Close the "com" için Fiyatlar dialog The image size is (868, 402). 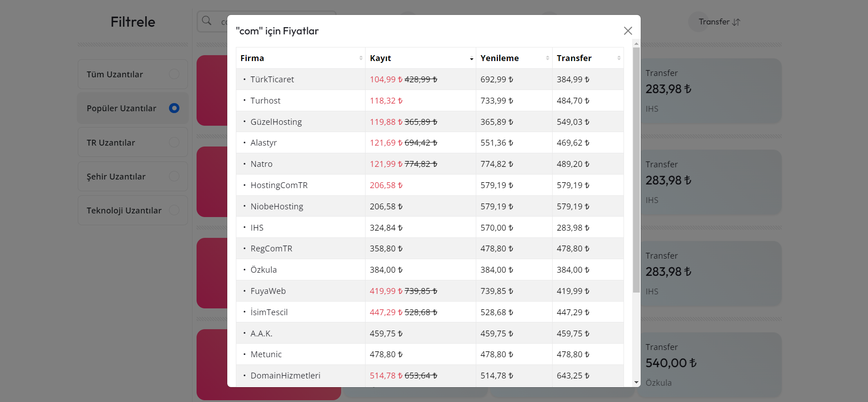pyautogui.click(x=628, y=31)
